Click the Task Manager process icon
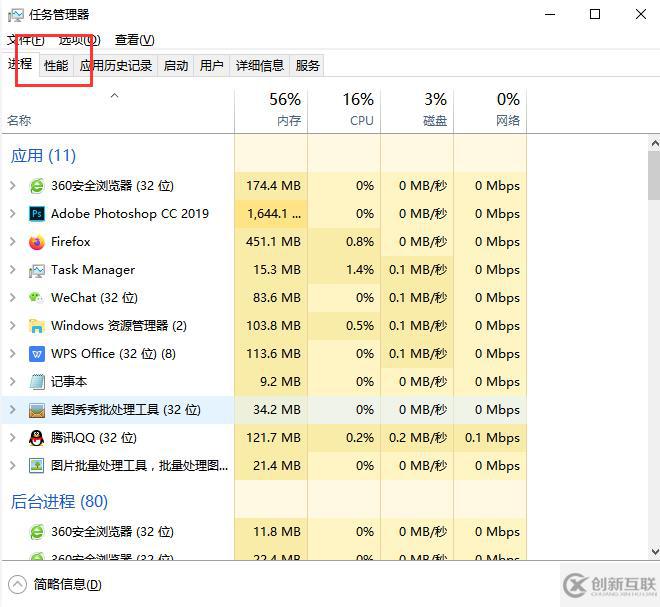 [37, 270]
